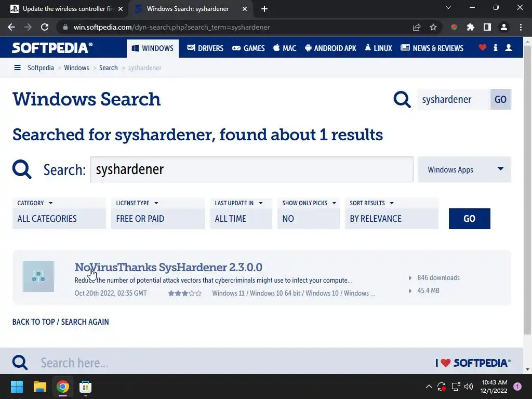
Task: Open the Games section
Action: click(248, 48)
